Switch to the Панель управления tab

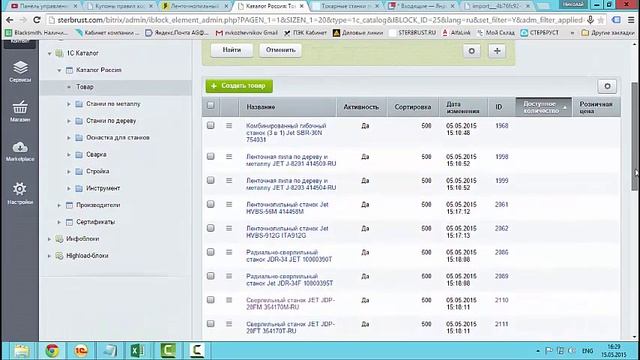pyautogui.click(x=44, y=6)
